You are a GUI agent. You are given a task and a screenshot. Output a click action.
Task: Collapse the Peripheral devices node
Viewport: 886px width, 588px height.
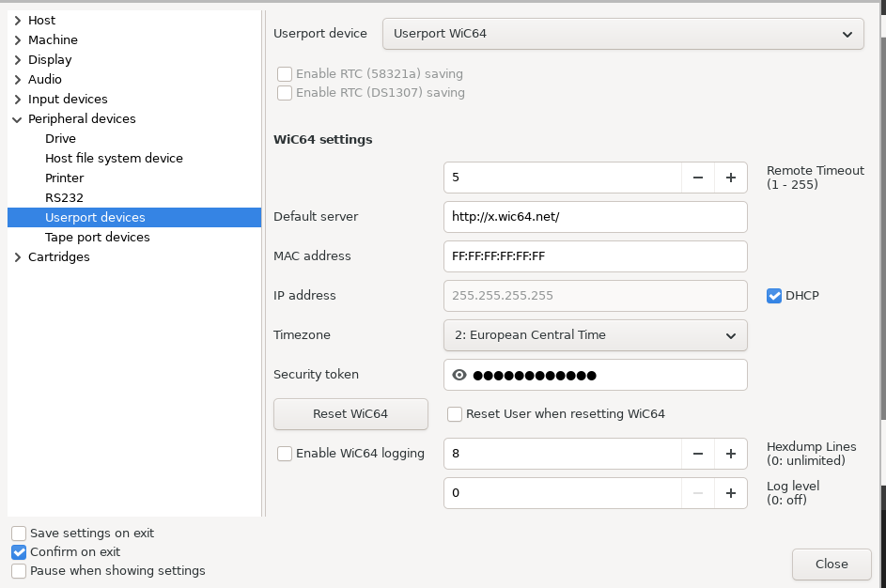point(18,119)
